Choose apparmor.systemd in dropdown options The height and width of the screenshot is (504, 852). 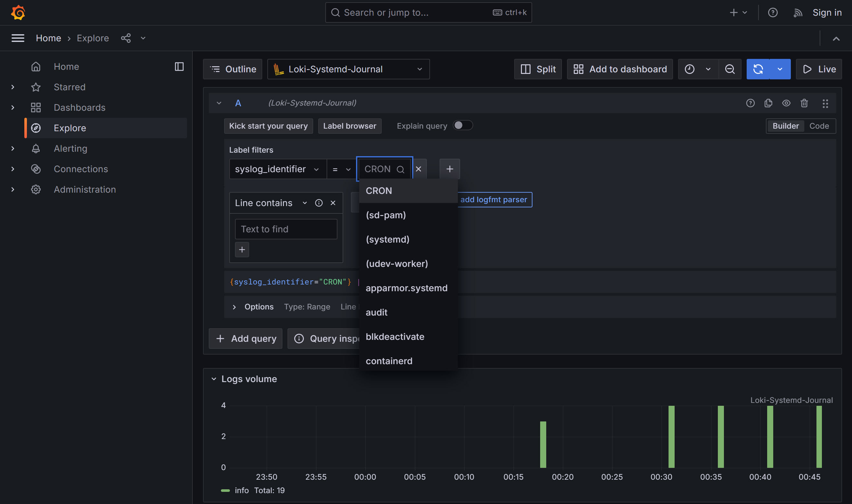[x=406, y=288]
